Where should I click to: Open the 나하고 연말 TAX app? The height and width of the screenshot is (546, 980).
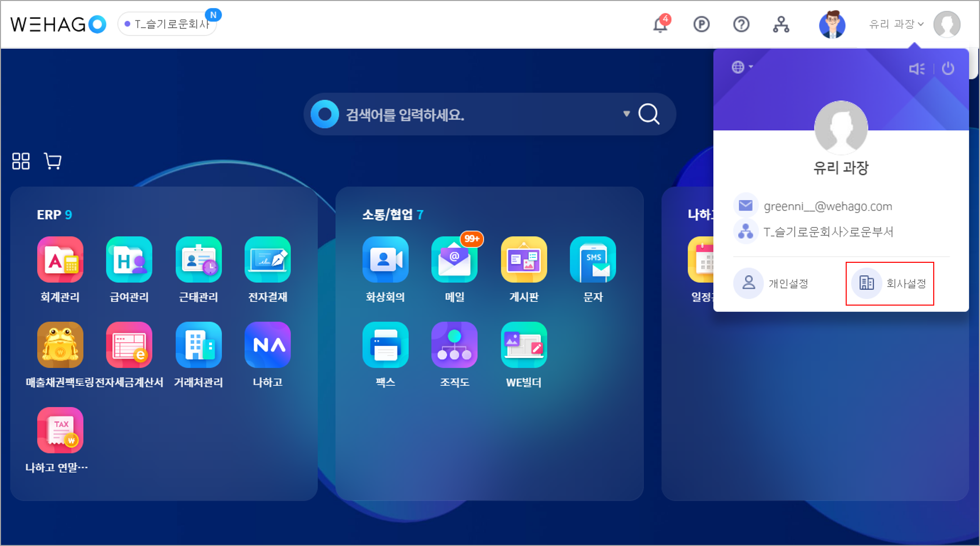60,430
